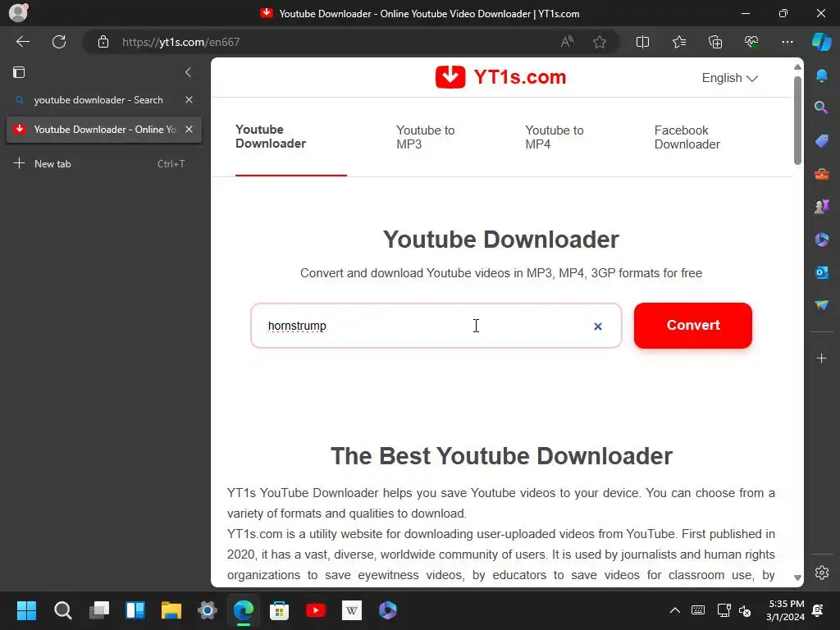This screenshot has height=630, width=840.
Task: Open the sidebar Games chess icon
Action: point(821,206)
